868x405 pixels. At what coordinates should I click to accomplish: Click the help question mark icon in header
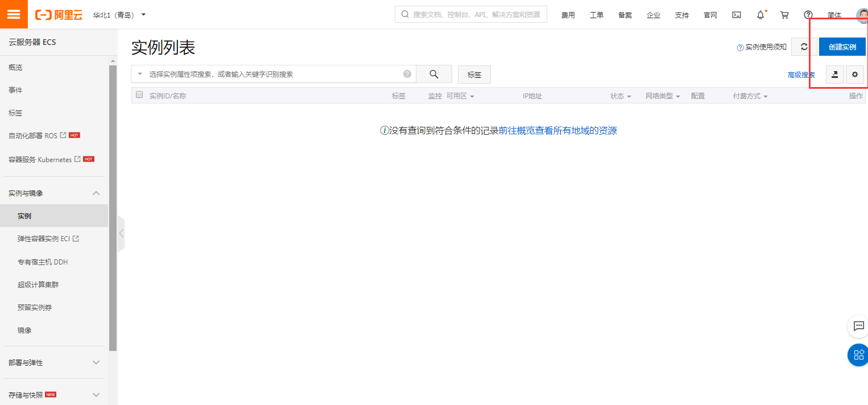tap(808, 15)
